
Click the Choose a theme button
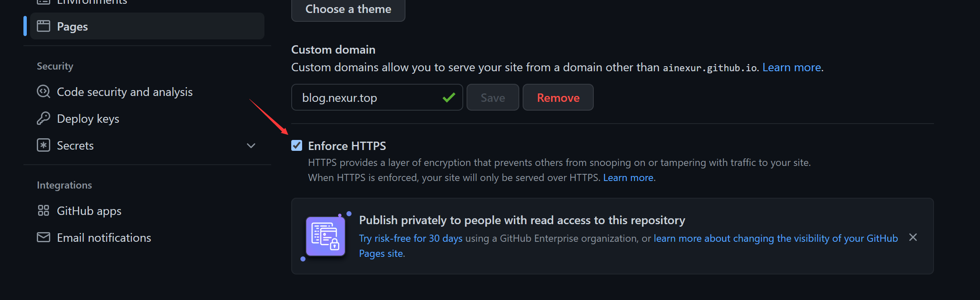tap(348, 9)
